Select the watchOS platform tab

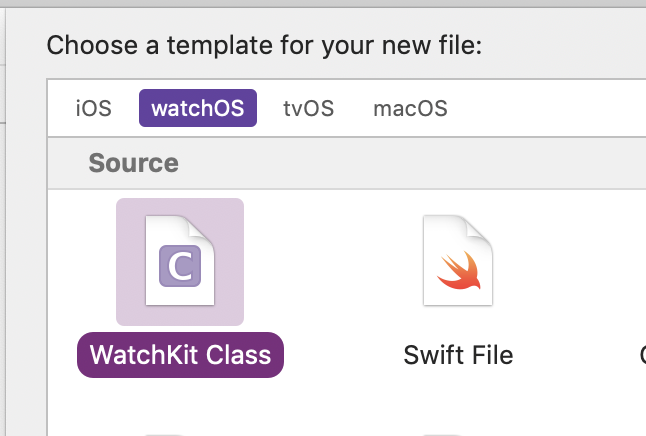(x=197, y=108)
